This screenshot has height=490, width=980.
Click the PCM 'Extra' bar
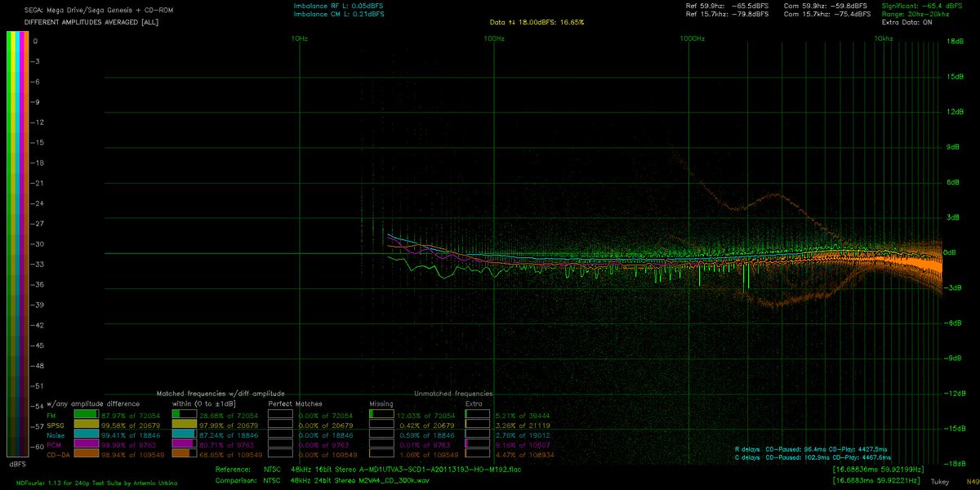click(477, 443)
